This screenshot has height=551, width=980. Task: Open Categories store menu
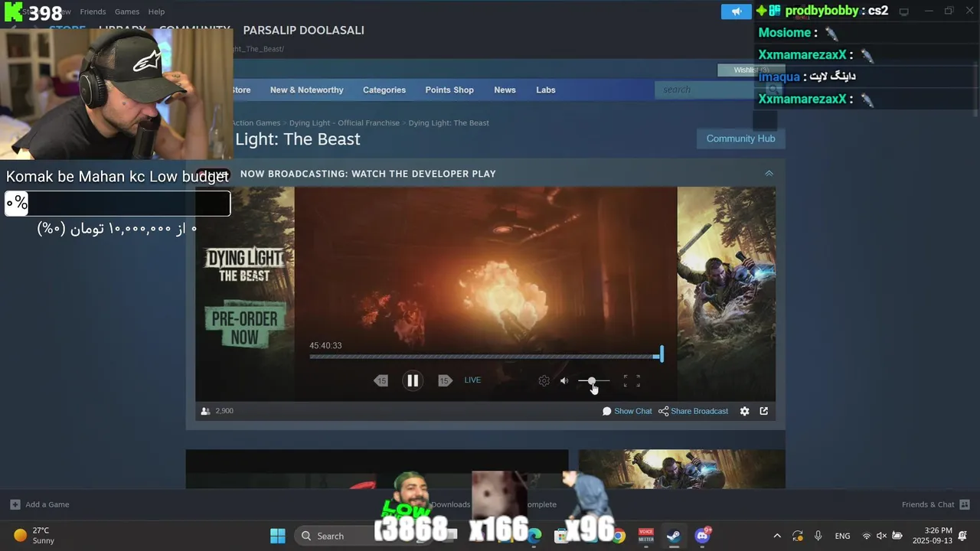(x=384, y=90)
